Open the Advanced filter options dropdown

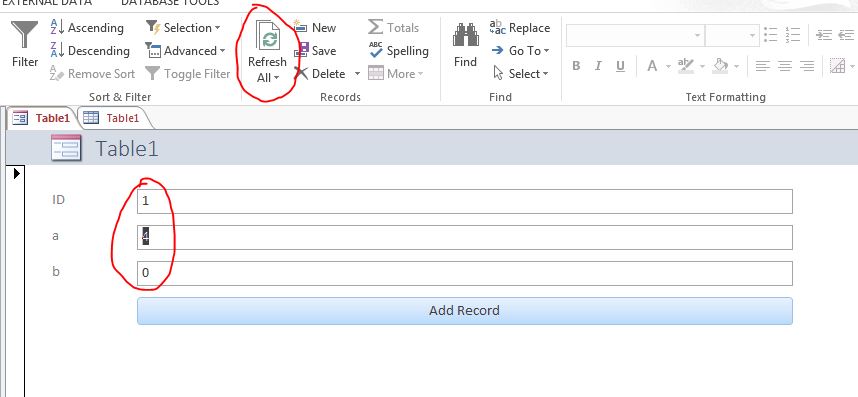[185, 51]
